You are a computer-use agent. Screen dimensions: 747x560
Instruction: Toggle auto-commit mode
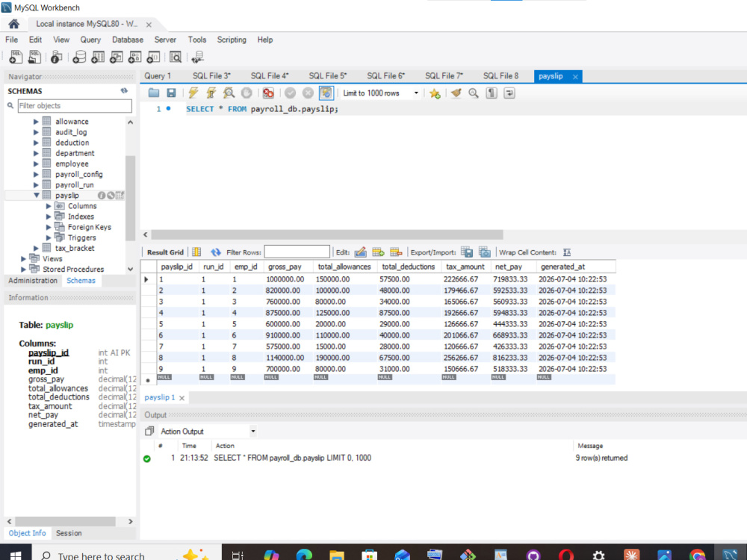click(326, 93)
